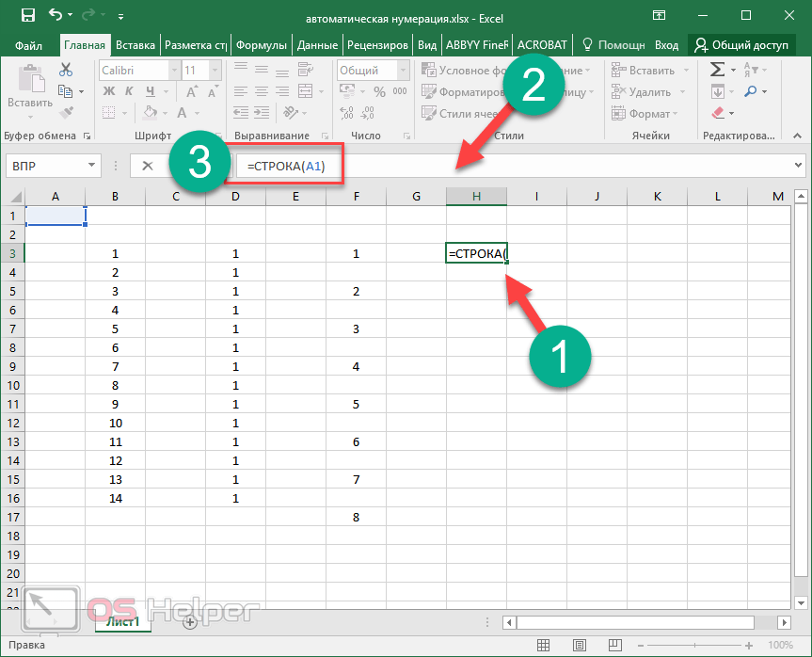Expand the Name Box ВПР dropdown
The width and height of the screenshot is (812, 657).
(91, 166)
